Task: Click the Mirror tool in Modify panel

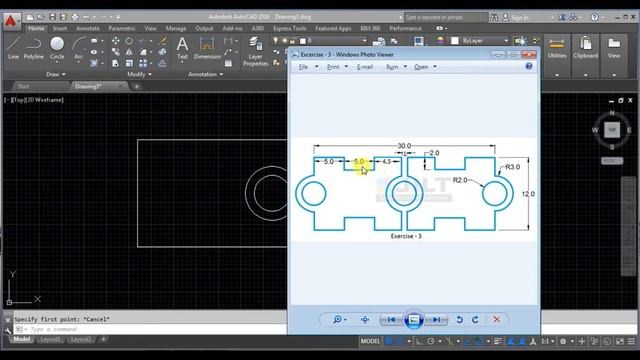Action: (129, 52)
